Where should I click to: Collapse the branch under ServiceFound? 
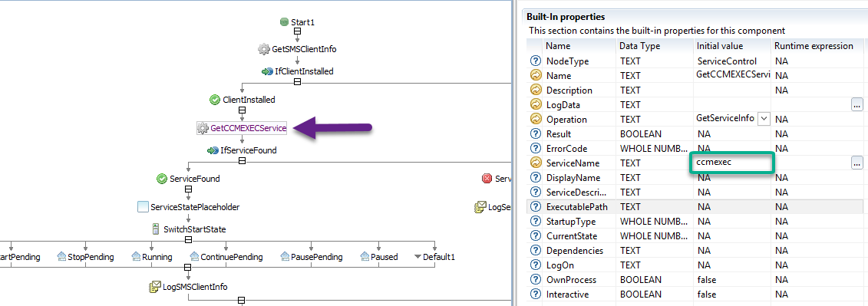[x=188, y=189]
